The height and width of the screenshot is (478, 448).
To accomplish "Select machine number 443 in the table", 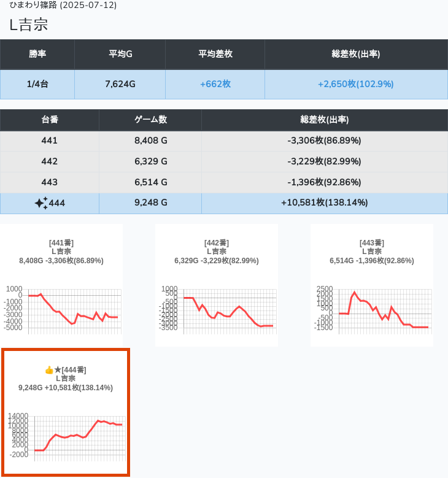I will [50, 182].
